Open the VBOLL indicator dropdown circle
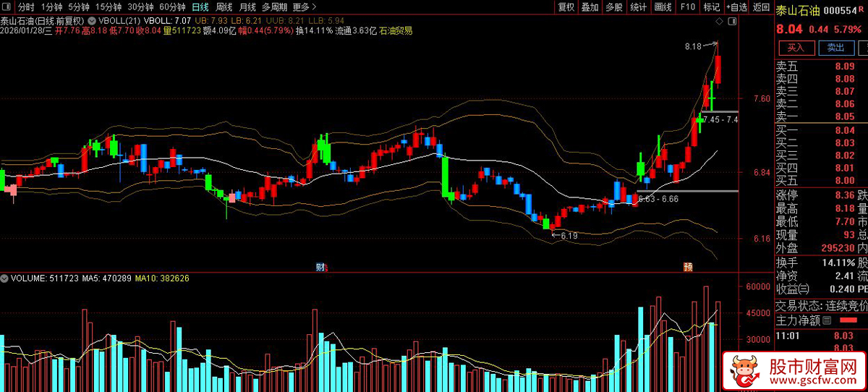Viewport: 868px width, 392px height. (91, 20)
